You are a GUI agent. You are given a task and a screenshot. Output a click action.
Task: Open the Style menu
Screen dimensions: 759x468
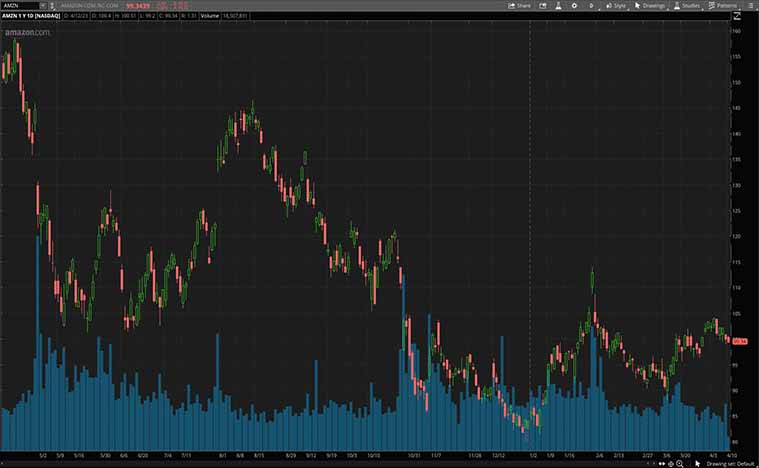click(616, 6)
